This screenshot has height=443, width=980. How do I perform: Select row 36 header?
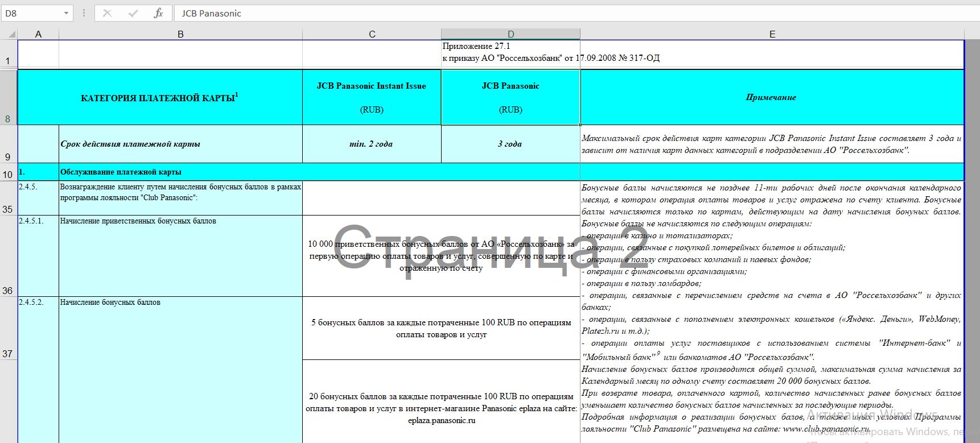[8, 256]
